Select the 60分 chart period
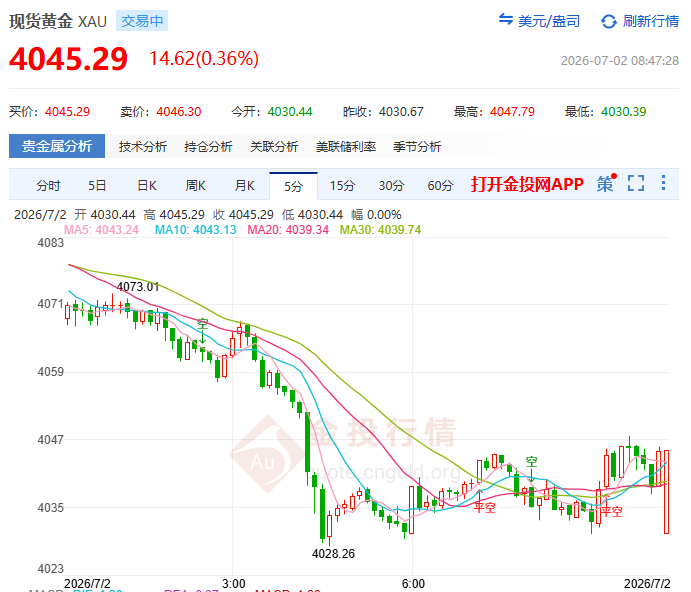 pyautogui.click(x=440, y=186)
